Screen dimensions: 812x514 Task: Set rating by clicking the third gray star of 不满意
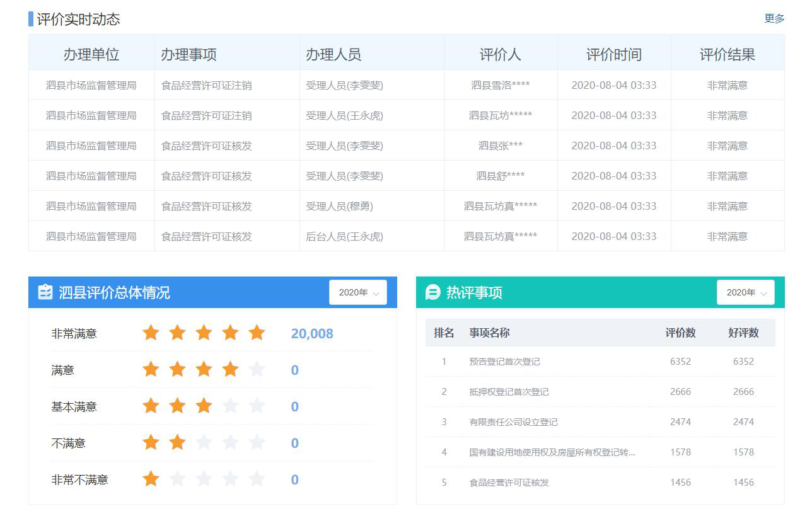tap(204, 442)
